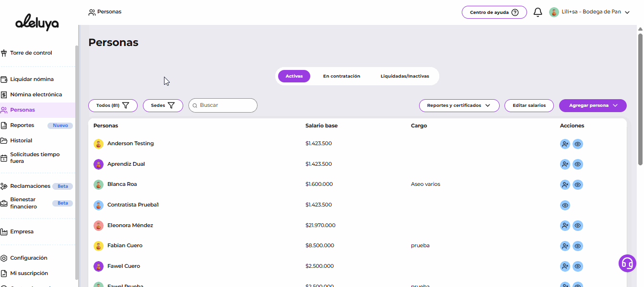
Task: Click the notifications bell icon
Action: click(x=538, y=12)
